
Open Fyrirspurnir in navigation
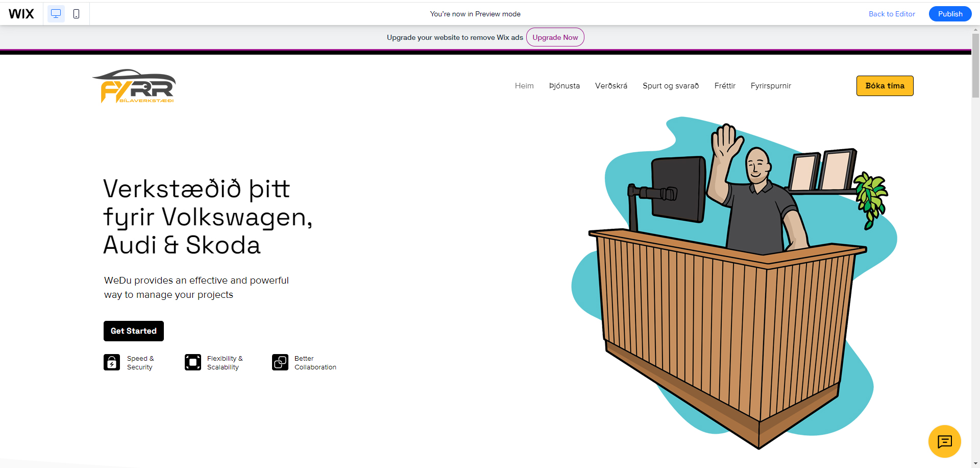[x=771, y=86]
